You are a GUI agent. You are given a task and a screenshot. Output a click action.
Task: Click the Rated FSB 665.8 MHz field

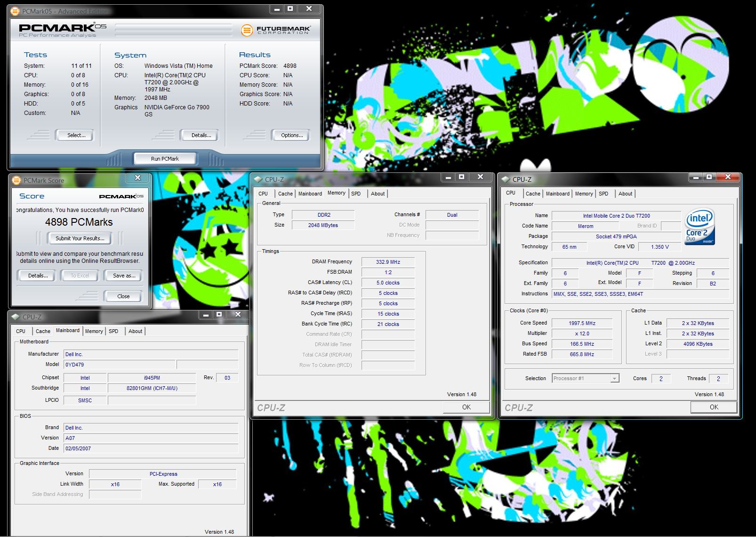coord(582,354)
